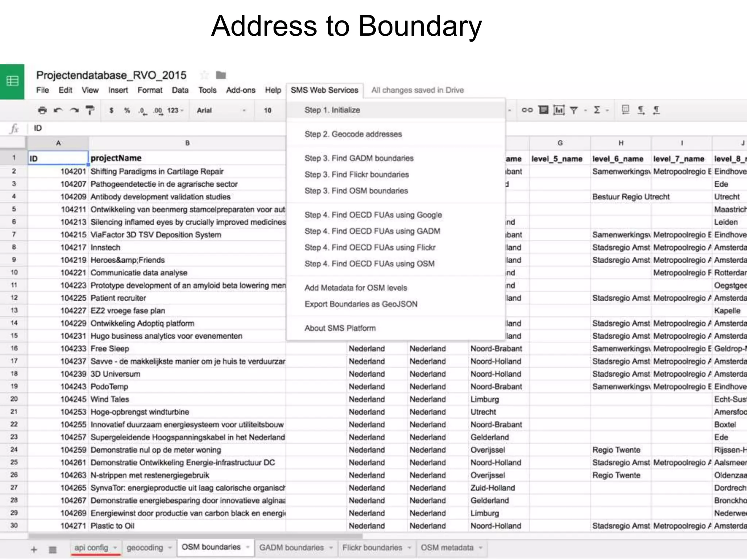Open the File menu
Screen dimensions: 747x560
pyautogui.click(x=42, y=90)
